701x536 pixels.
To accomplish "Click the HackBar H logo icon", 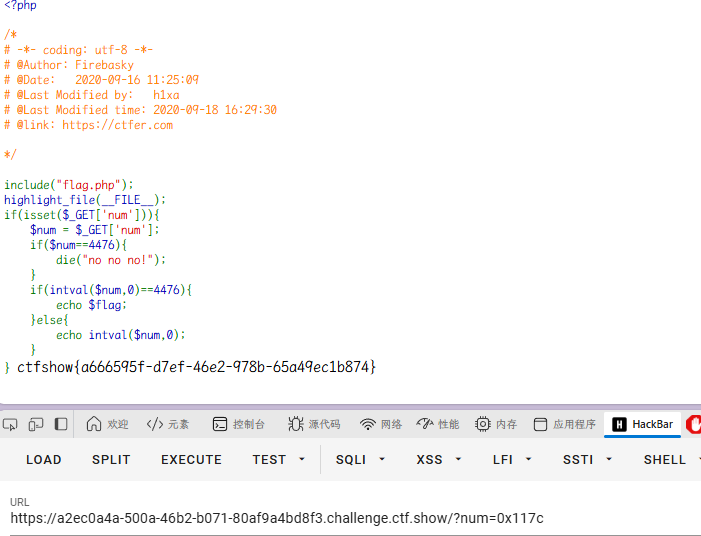I will pyautogui.click(x=619, y=424).
